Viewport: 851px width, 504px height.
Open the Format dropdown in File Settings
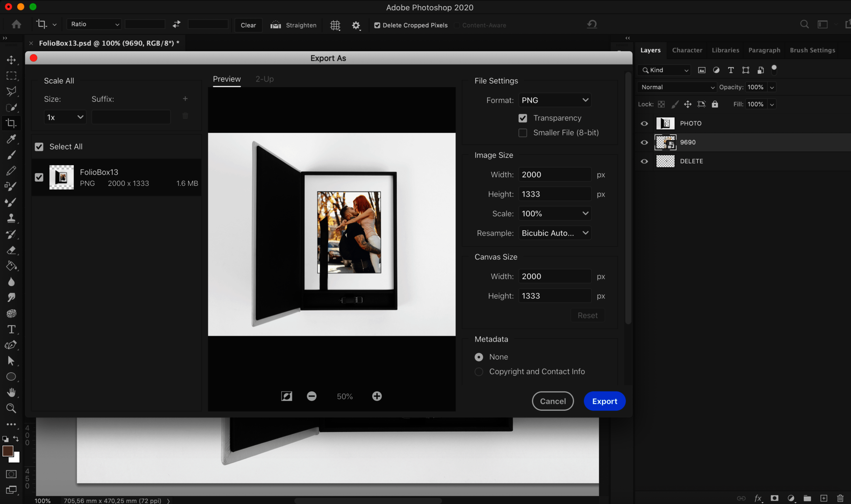coord(554,99)
